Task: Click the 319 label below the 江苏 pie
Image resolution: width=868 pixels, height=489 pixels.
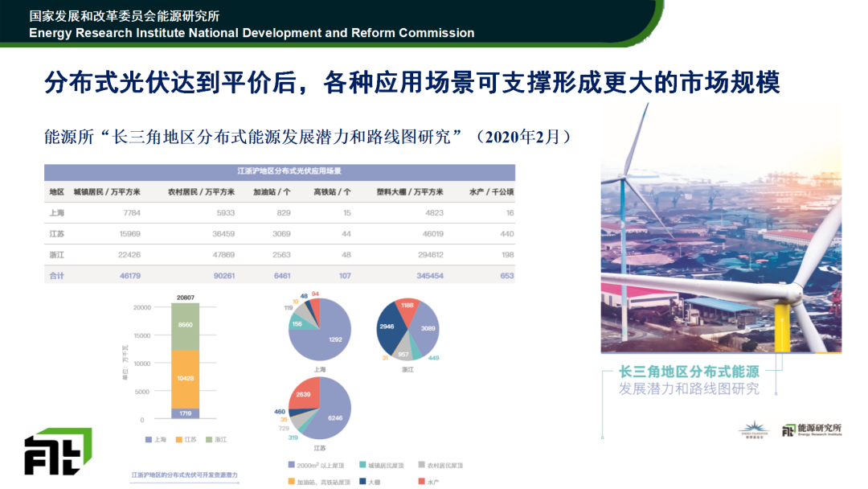Action: [293, 438]
